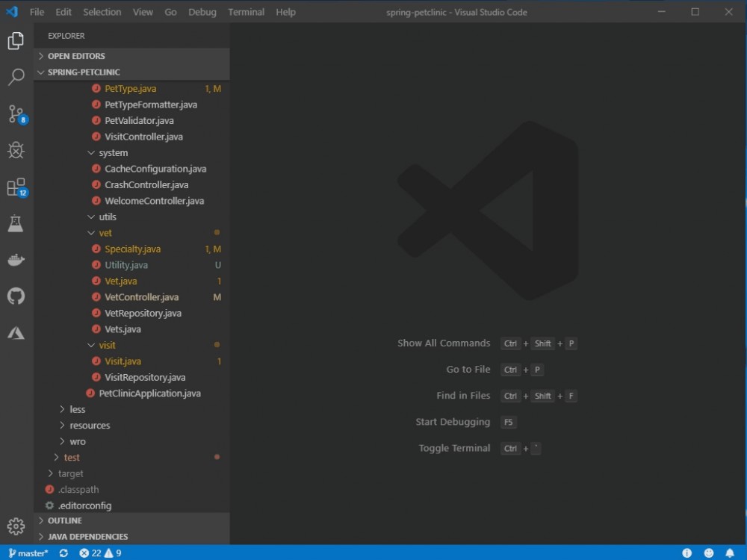Open CacheConfiguration.java

pyautogui.click(x=132, y=169)
